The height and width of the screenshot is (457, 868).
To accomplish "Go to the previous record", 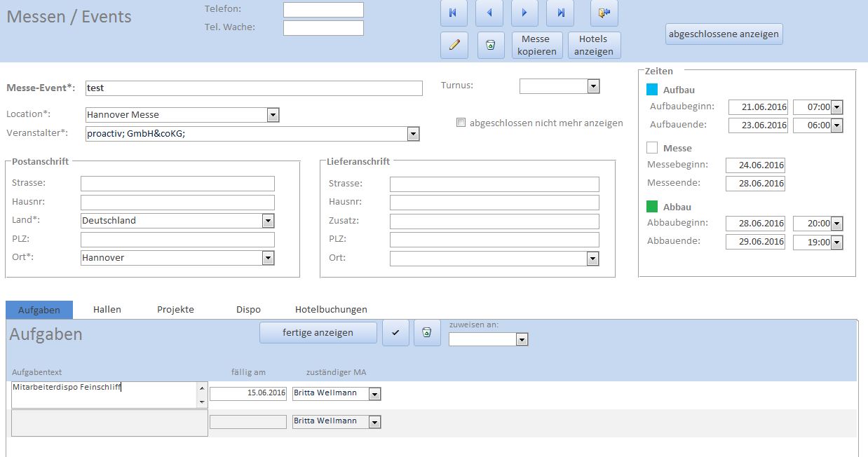I will (x=489, y=13).
